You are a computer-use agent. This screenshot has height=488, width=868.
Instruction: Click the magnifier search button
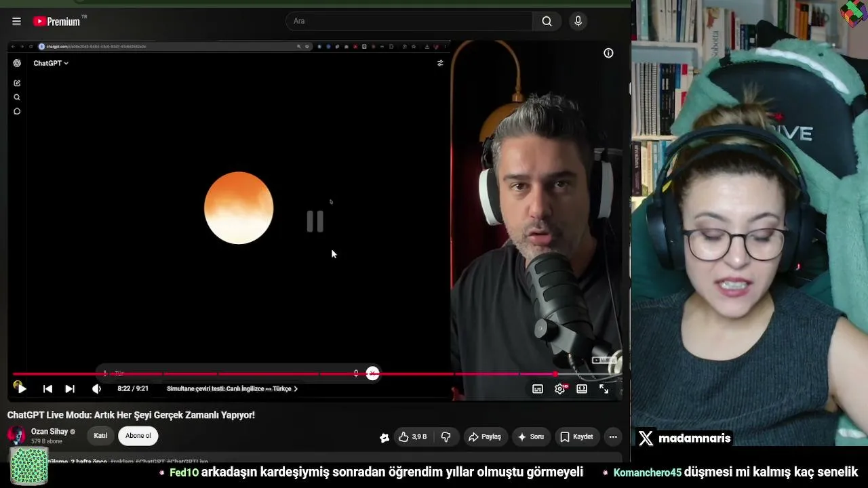pyautogui.click(x=547, y=21)
